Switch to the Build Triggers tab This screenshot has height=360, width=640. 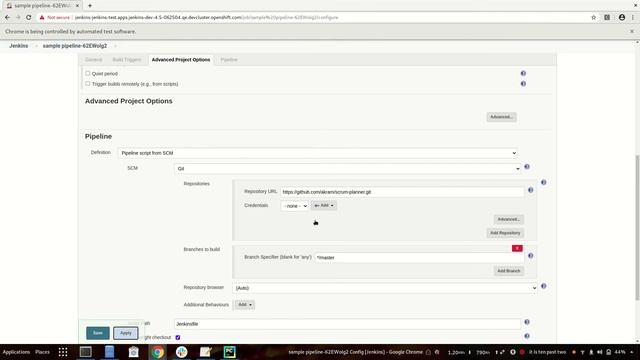(x=127, y=60)
